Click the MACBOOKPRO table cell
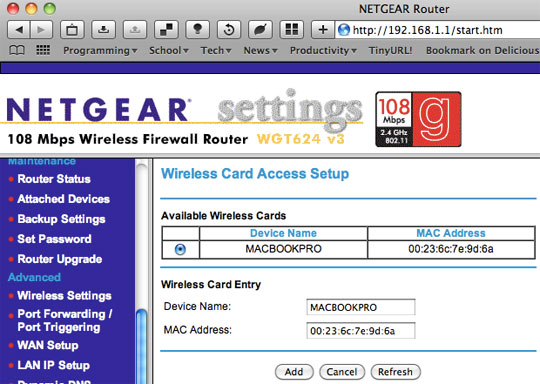Viewport: 540px width, 384px height. pyautogui.click(x=283, y=249)
